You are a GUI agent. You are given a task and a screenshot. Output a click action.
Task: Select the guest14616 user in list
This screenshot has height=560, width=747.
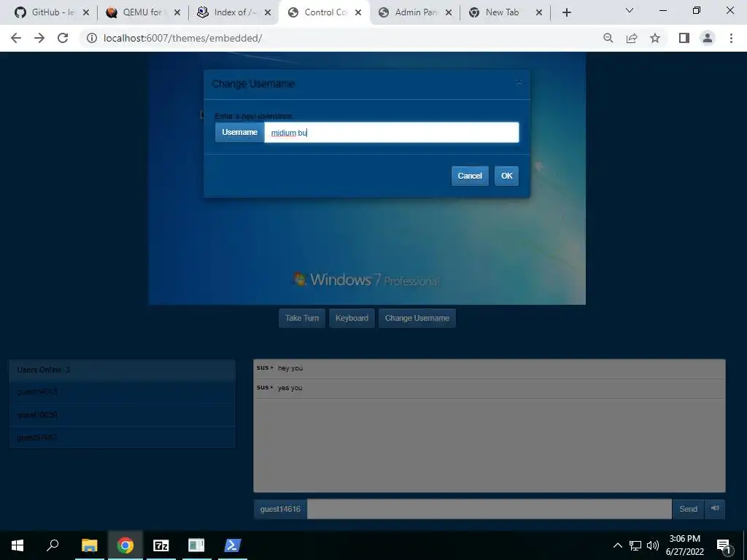point(122,392)
